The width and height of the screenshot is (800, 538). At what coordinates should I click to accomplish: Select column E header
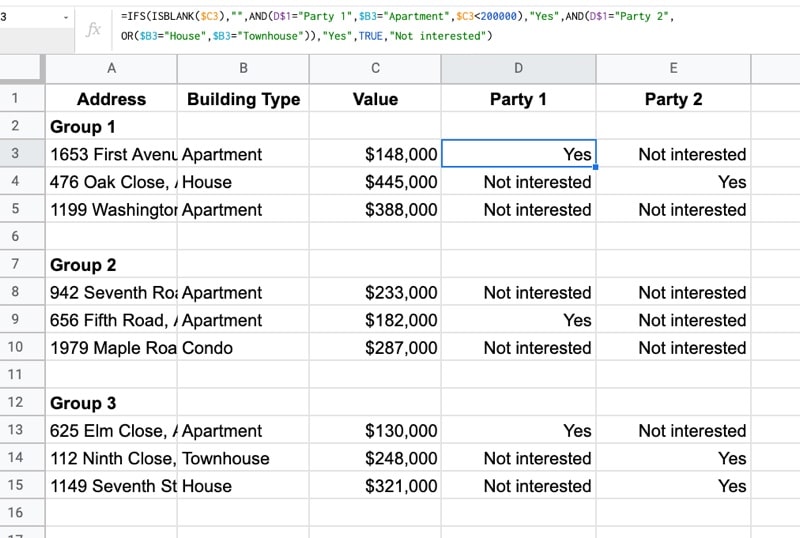tap(673, 68)
